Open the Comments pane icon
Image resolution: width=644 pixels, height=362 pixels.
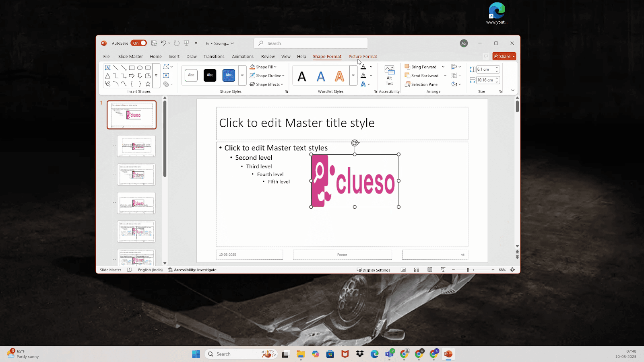click(486, 56)
